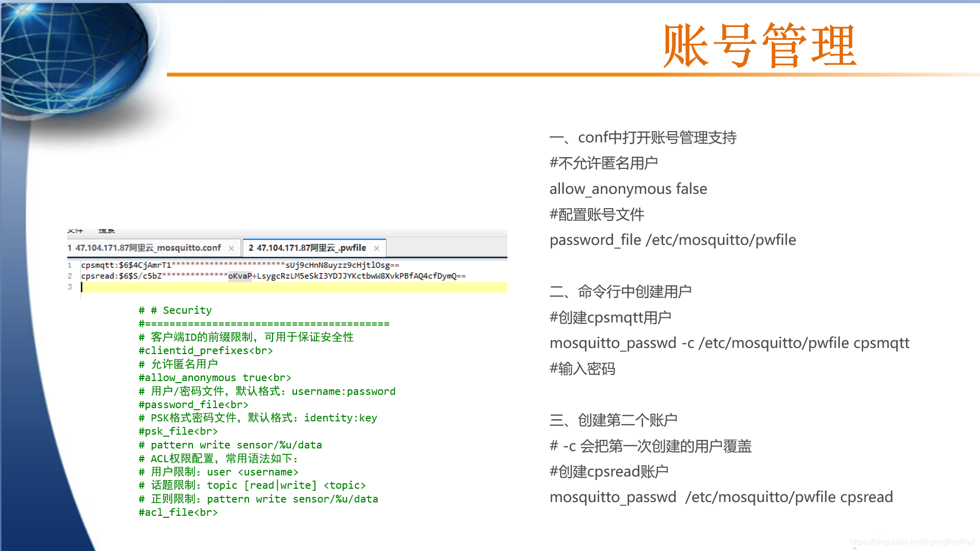Click the '#创建cpsread账户' comment

pos(609,471)
